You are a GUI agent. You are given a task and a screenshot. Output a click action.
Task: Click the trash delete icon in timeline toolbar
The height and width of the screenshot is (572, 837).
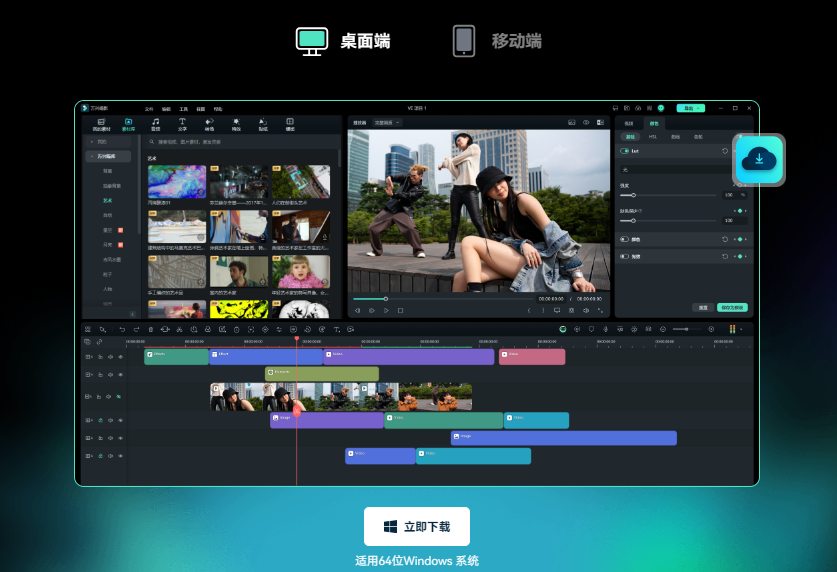(x=151, y=330)
